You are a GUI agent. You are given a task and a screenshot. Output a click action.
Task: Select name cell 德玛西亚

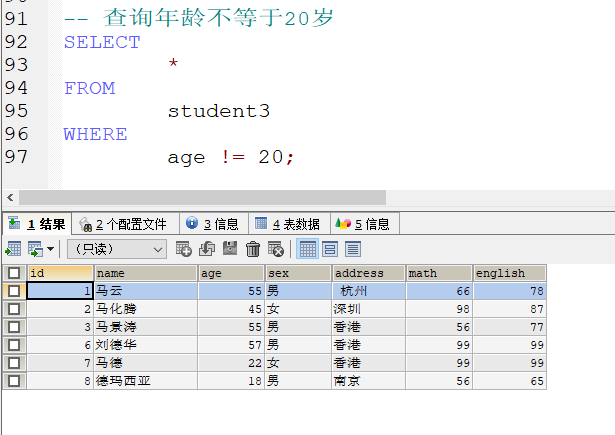click(146, 381)
